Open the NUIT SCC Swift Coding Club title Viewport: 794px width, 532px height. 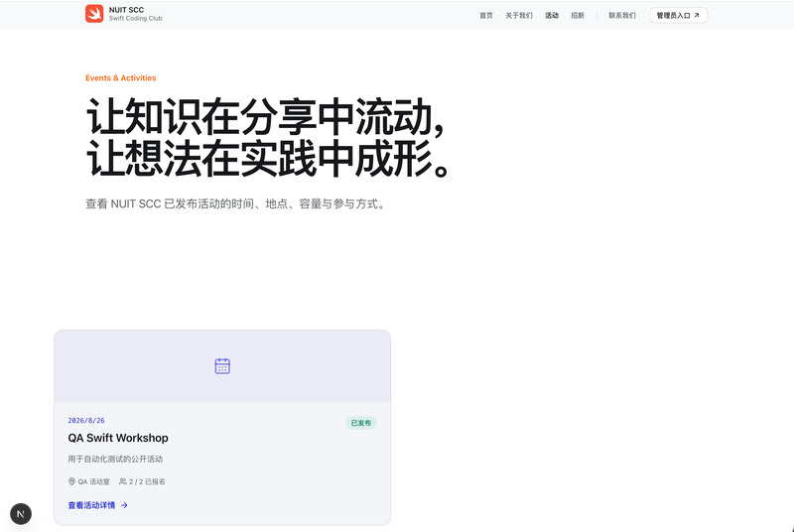pos(135,14)
